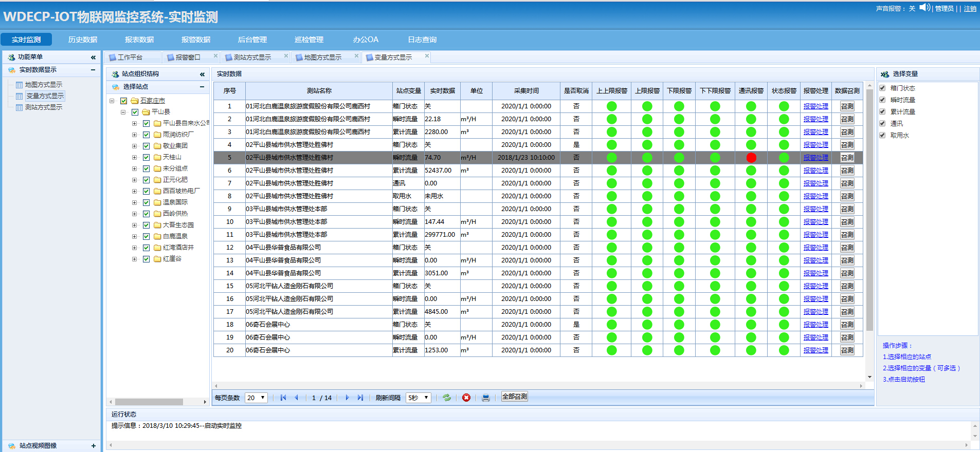Click 召测 button in row 3
This screenshot has height=452, width=980.
click(847, 132)
